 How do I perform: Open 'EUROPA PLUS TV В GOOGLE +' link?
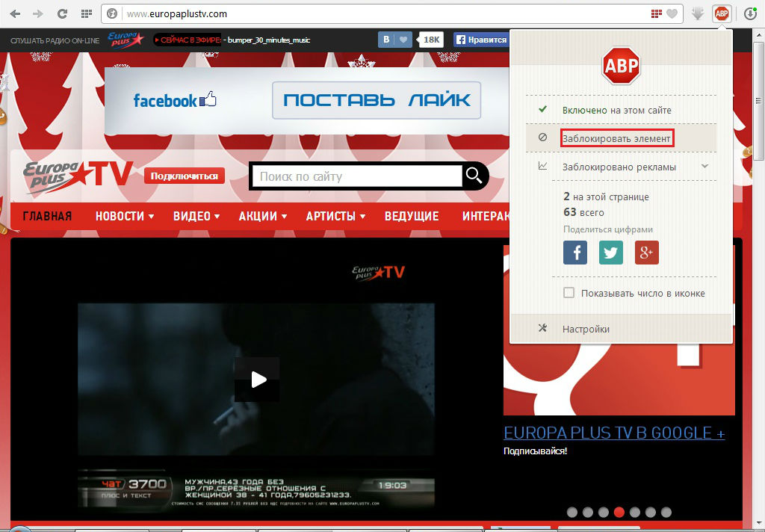tap(614, 433)
